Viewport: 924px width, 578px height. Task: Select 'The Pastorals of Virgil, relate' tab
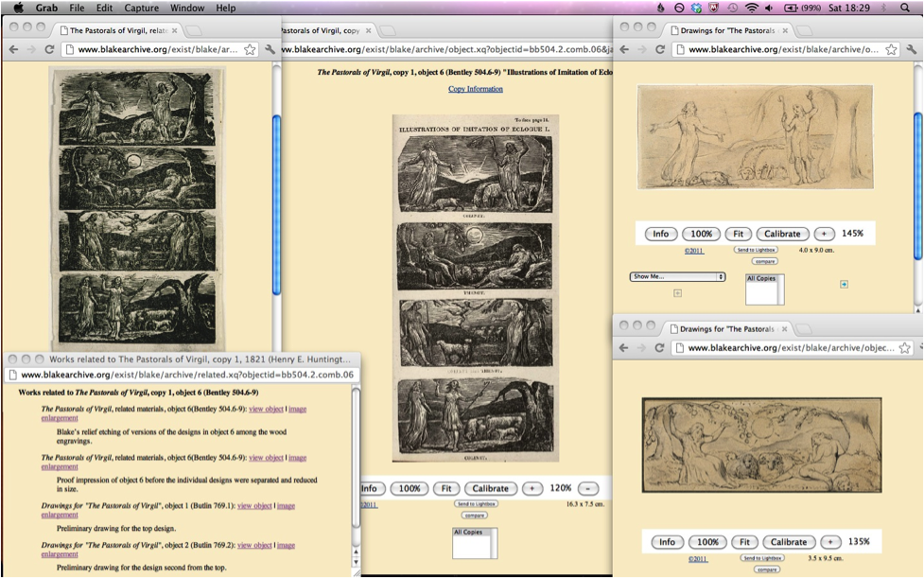118,30
